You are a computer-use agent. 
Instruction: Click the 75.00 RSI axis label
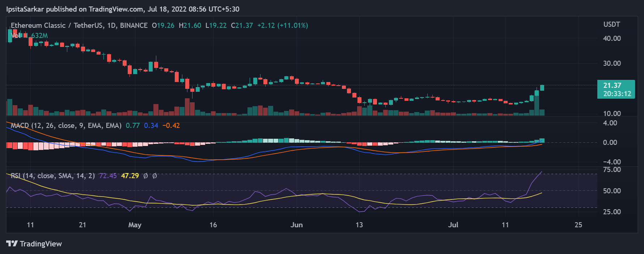click(612, 169)
